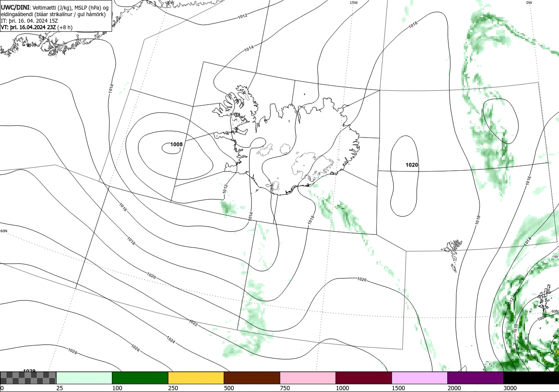This screenshot has height=392, width=559.
Task: Select the pink 750–1000 legend swatch
Action: pyautogui.click(x=308, y=378)
